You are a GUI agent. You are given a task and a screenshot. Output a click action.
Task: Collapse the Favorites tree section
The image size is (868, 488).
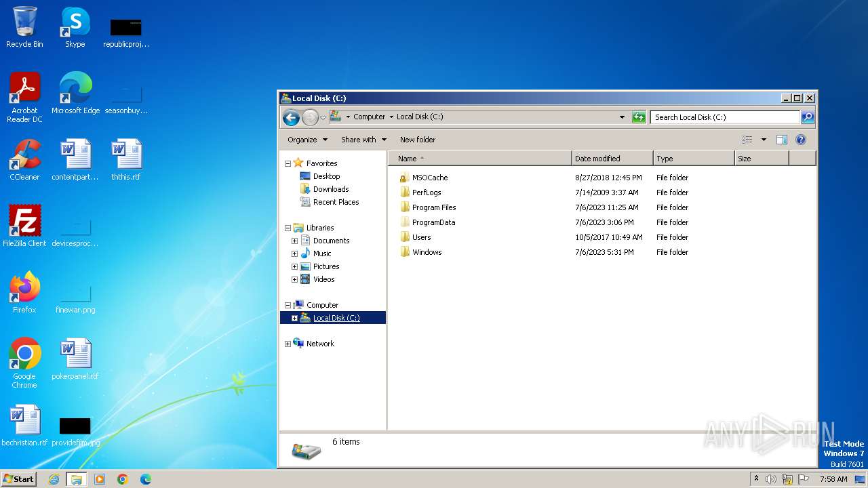pos(288,163)
